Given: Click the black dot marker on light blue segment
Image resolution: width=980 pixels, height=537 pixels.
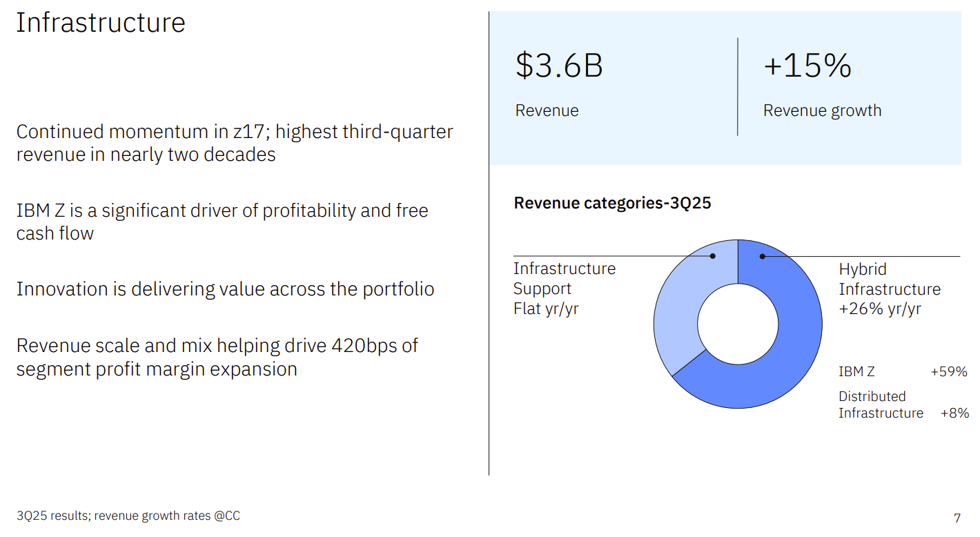Looking at the screenshot, I should (x=713, y=256).
